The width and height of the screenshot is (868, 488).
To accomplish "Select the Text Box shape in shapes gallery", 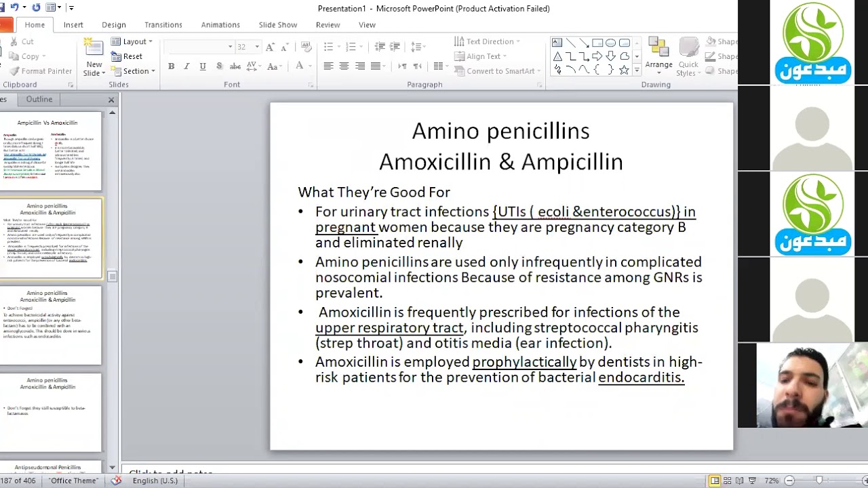I will (557, 43).
